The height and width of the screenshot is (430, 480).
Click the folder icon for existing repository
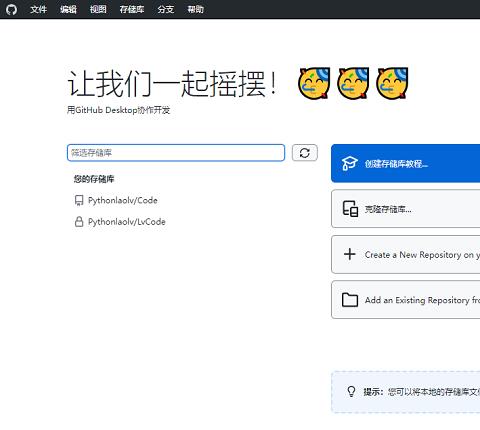pos(350,300)
